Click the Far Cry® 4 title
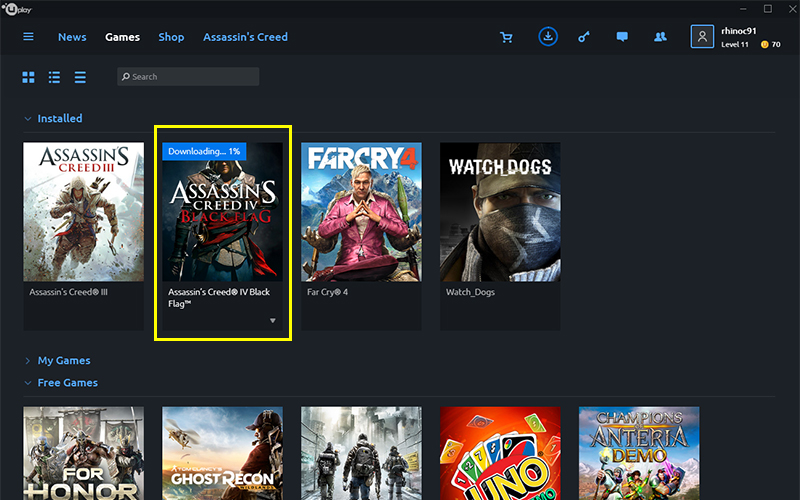 coord(327,292)
